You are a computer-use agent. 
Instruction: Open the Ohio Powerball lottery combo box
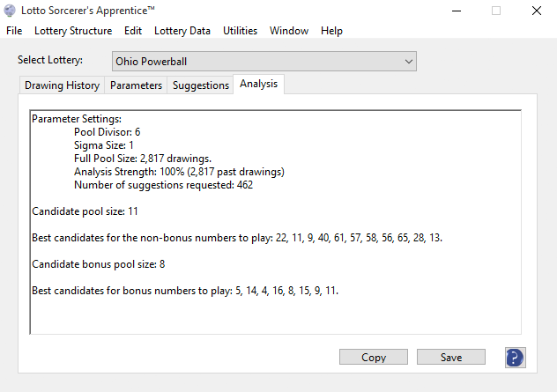pos(263,61)
